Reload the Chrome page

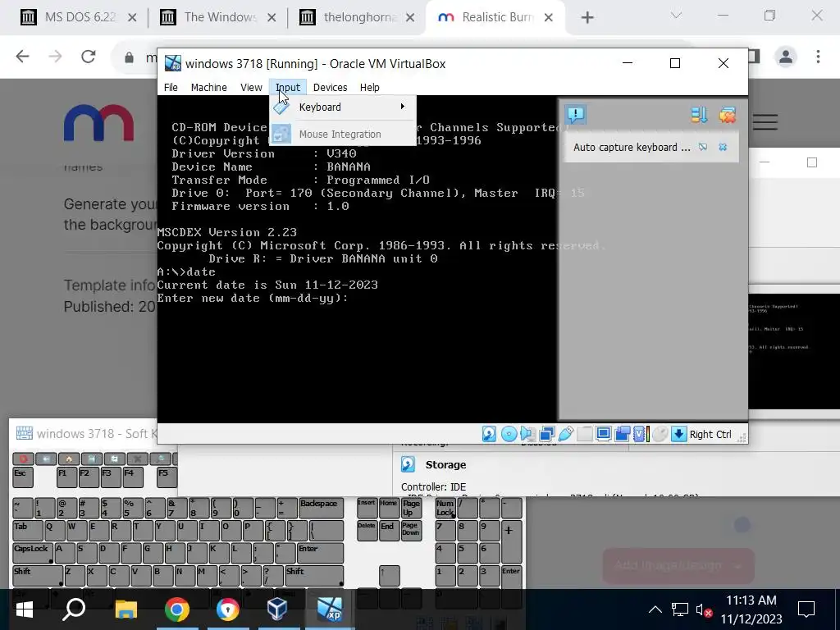point(89,57)
